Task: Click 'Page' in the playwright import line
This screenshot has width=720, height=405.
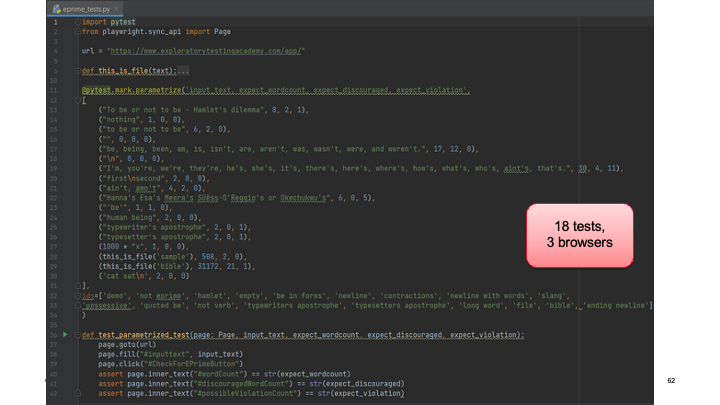Action: click(222, 32)
